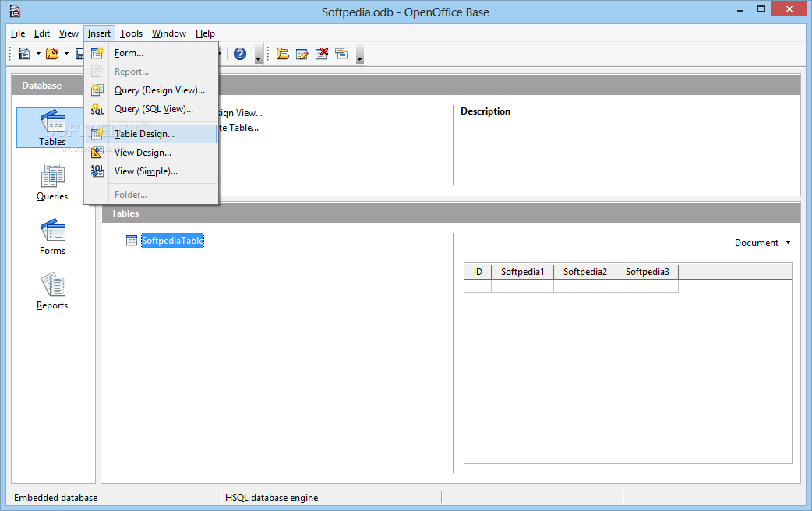This screenshot has height=511, width=812.
Task: Open the New document dropdown arrow
Action: [x=38, y=53]
